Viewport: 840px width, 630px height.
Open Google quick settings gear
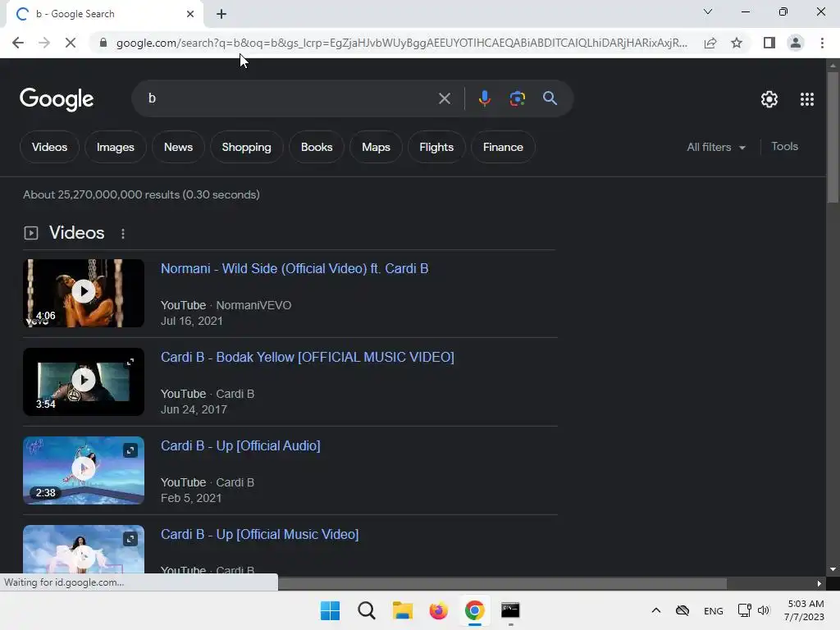pos(769,99)
